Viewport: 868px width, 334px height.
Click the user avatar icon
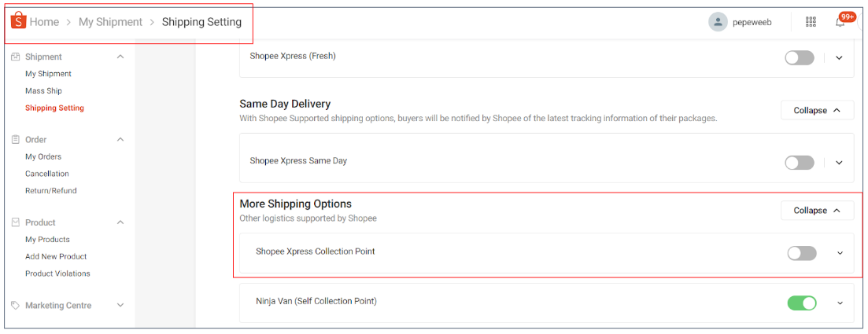pos(717,22)
